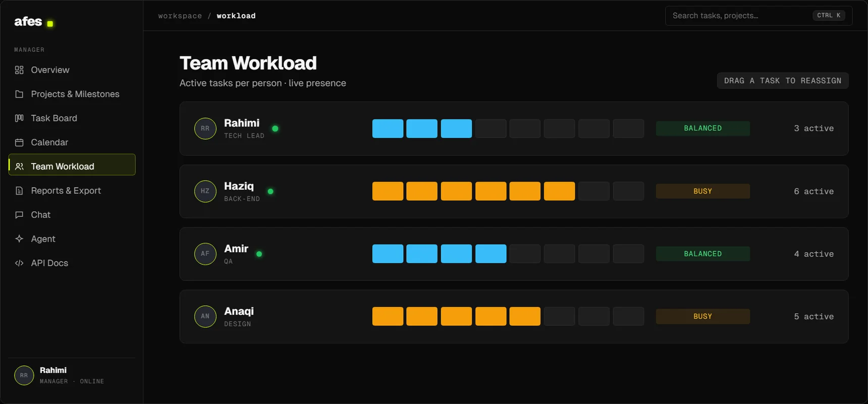The image size is (868, 404).
Task: Click the workload breadcrumb
Action: click(236, 16)
